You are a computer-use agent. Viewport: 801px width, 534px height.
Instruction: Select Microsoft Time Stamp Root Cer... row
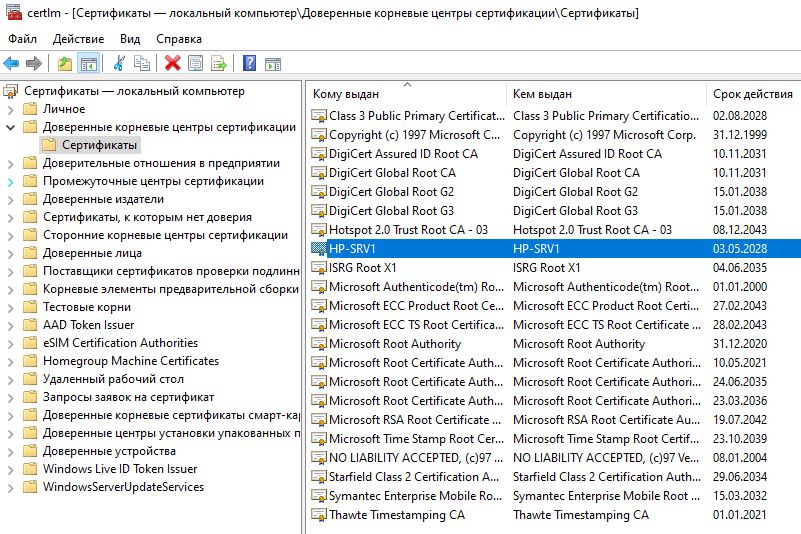pyautogui.click(x=556, y=438)
